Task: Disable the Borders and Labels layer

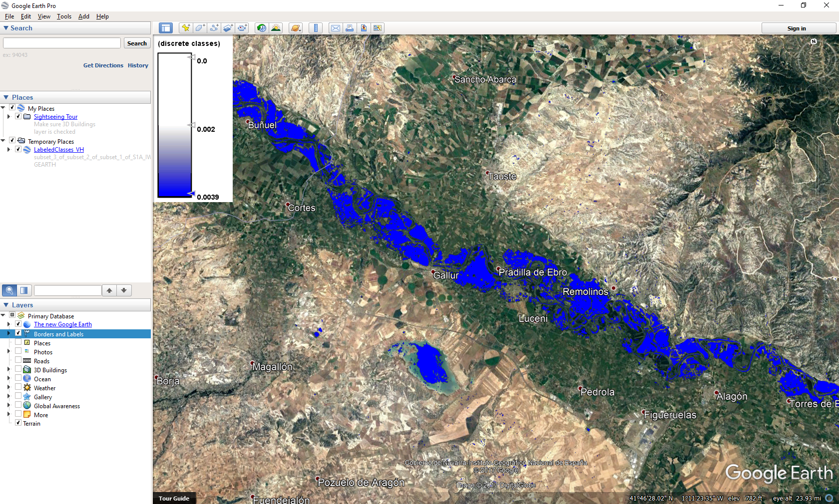Action: (18, 333)
